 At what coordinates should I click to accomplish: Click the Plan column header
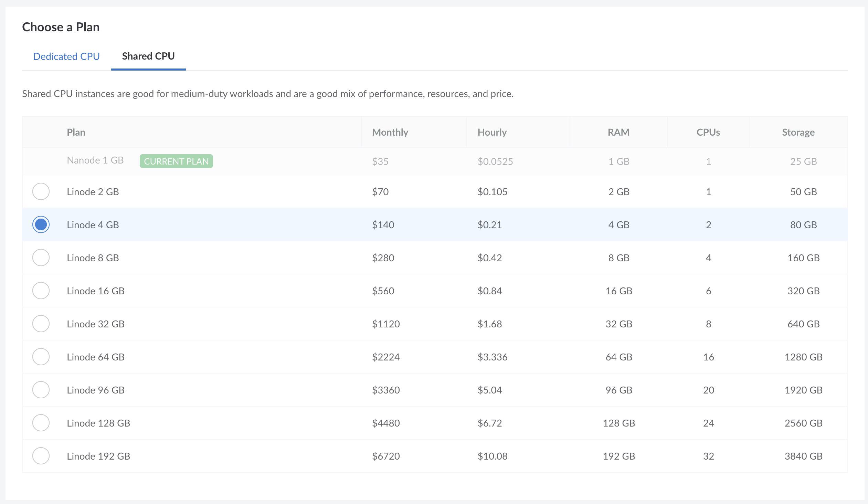pos(76,132)
